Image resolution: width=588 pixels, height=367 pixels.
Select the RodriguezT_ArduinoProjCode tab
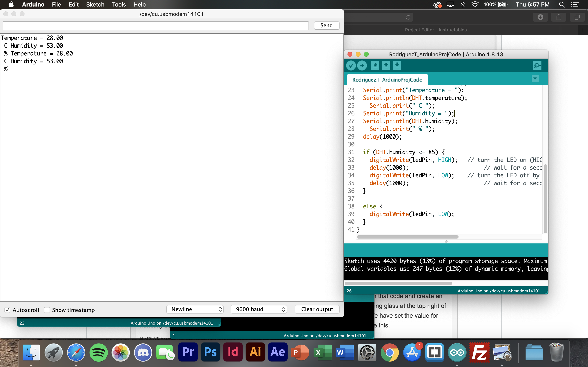click(387, 80)
